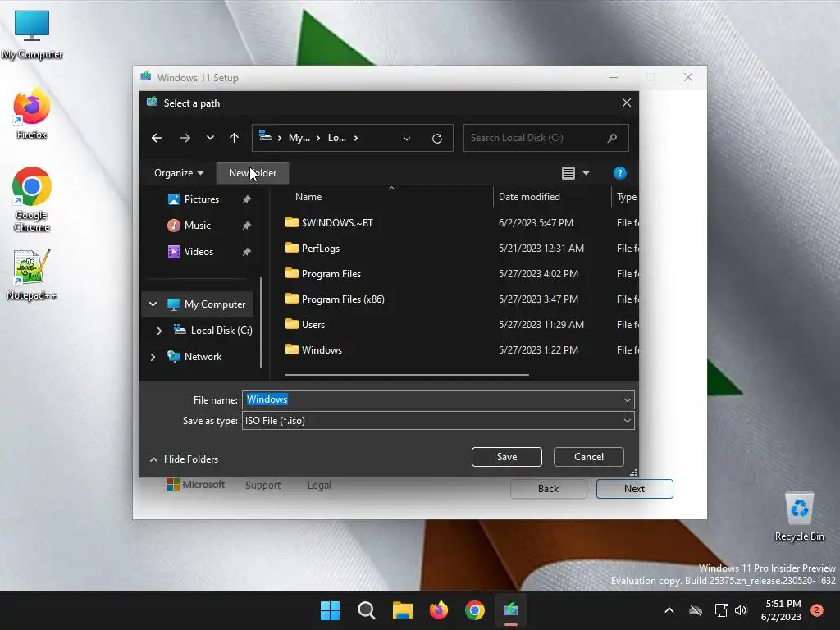Select My Computer in the tree
Image resolution: width=840 pixels, height=630 pixels.
(215, 304)
